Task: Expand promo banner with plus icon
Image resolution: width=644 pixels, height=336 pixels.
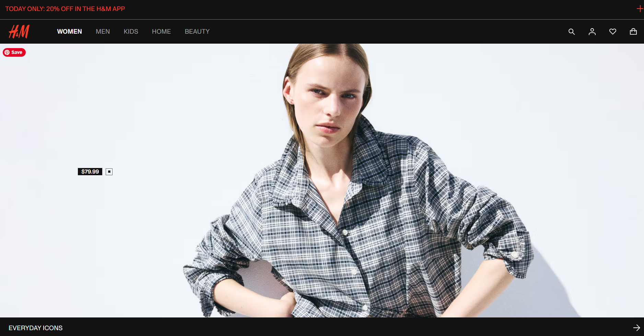Action: point(640,9)
